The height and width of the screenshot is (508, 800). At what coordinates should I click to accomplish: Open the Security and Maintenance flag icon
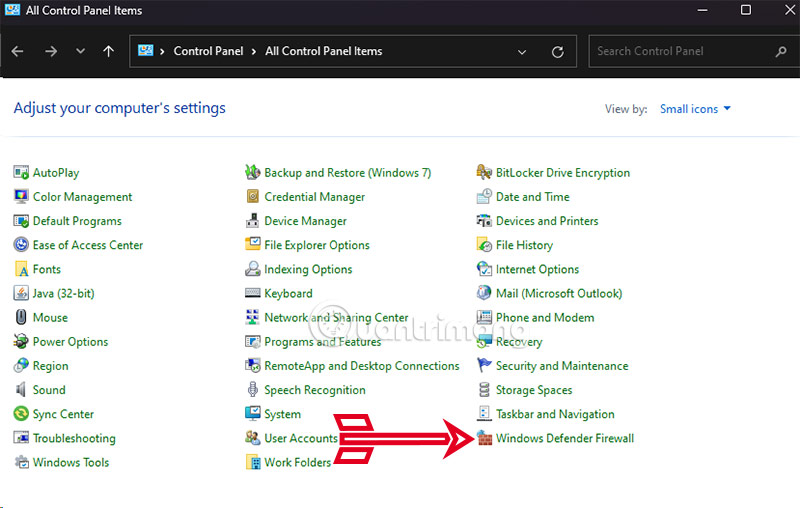[x=484, y=365]
